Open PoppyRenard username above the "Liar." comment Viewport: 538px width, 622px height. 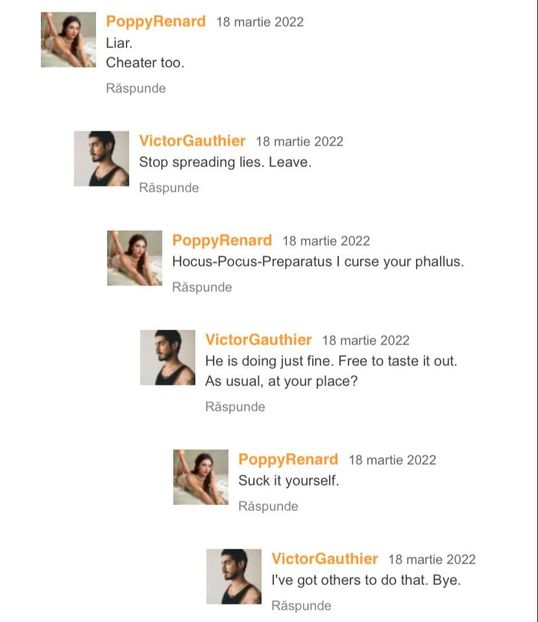[x=156, y=22]
